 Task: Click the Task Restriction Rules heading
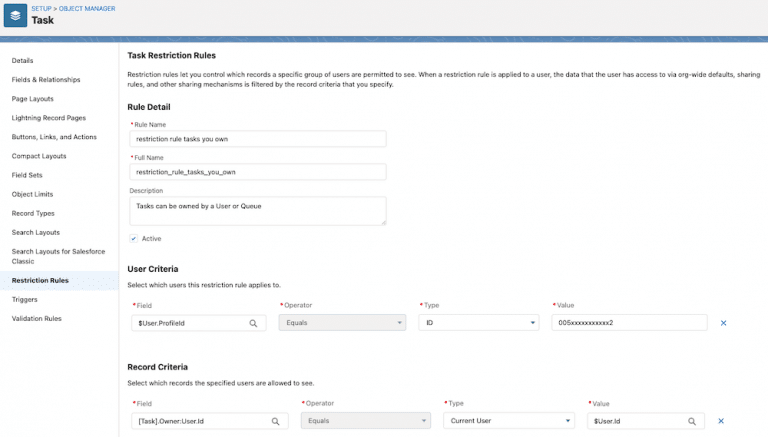[171, 56]
